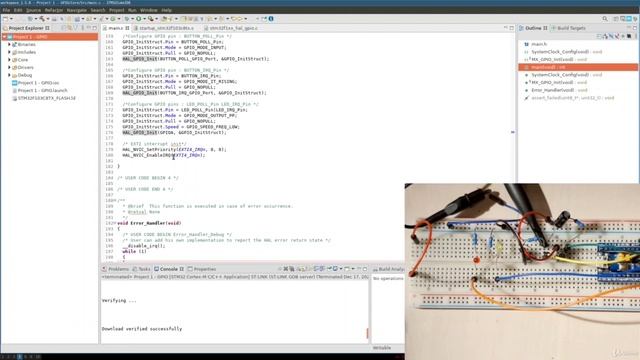Expand the Includes folder

(x=9, y=52)
